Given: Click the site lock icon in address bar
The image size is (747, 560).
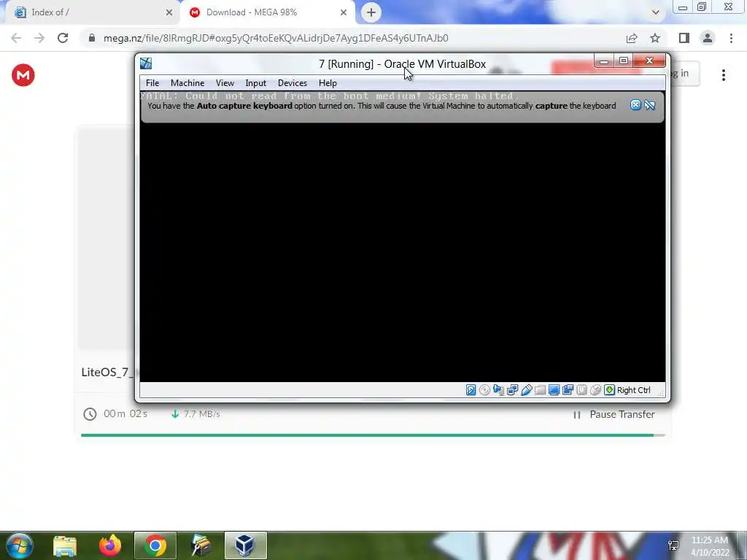Looking at the screenshot, I should [92, 38].
